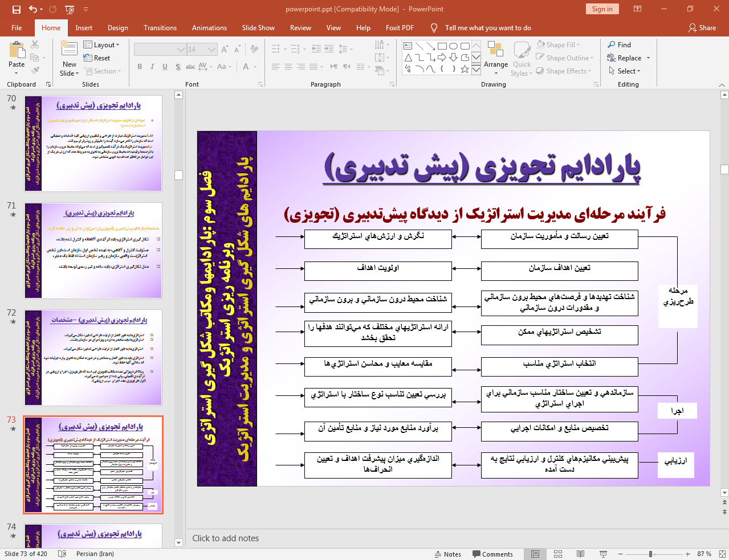This screenshot has height=560, width=729.
Task: Switch to the Insert tab
Action: 84,28
